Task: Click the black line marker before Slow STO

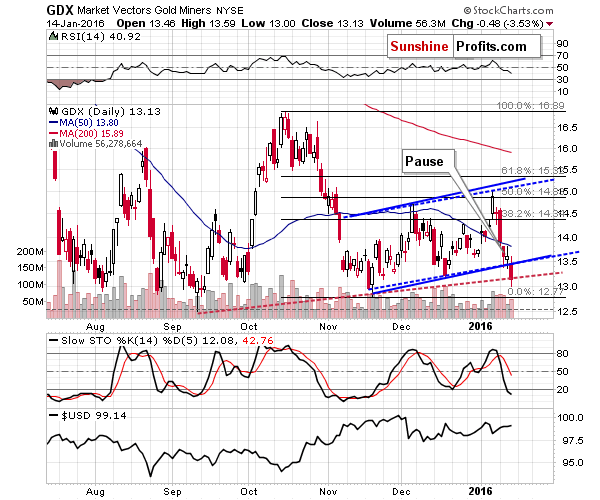Action: (x=54, y=340)
